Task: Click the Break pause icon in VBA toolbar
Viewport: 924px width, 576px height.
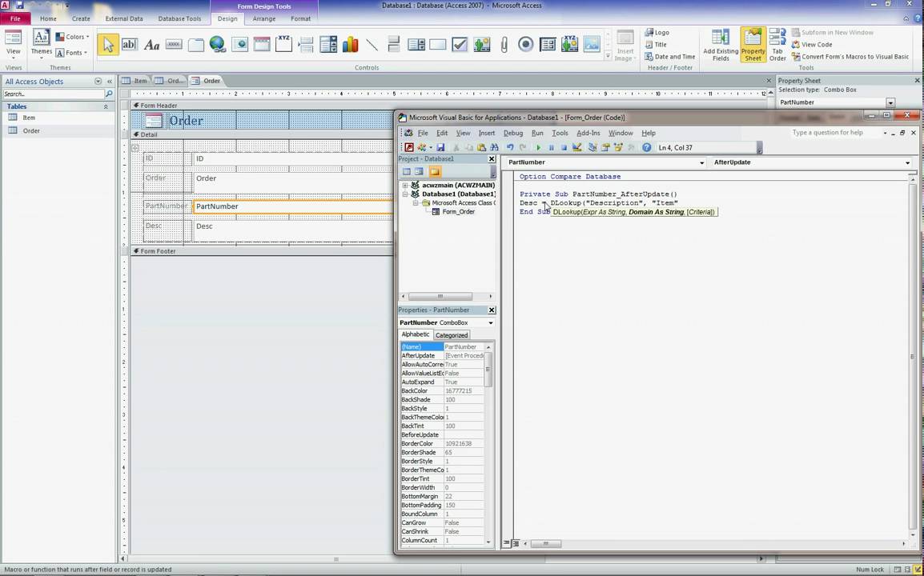Action: pos(552,148)
